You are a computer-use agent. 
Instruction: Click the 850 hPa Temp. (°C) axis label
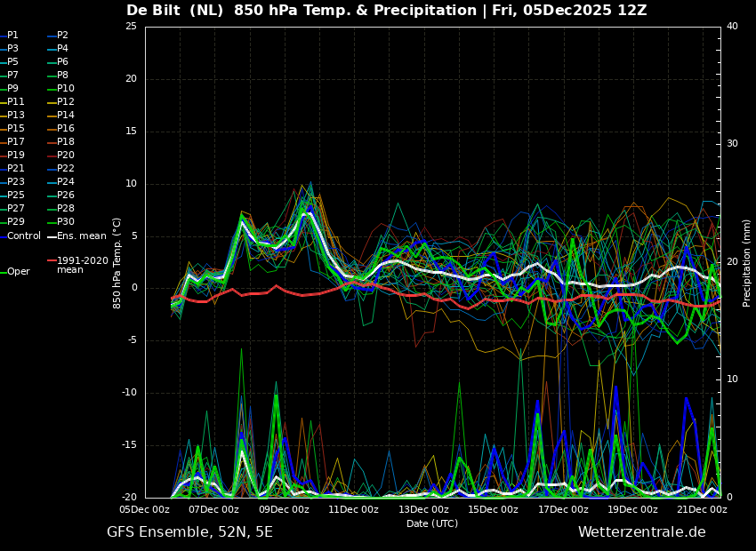click(x=117, y=262)
